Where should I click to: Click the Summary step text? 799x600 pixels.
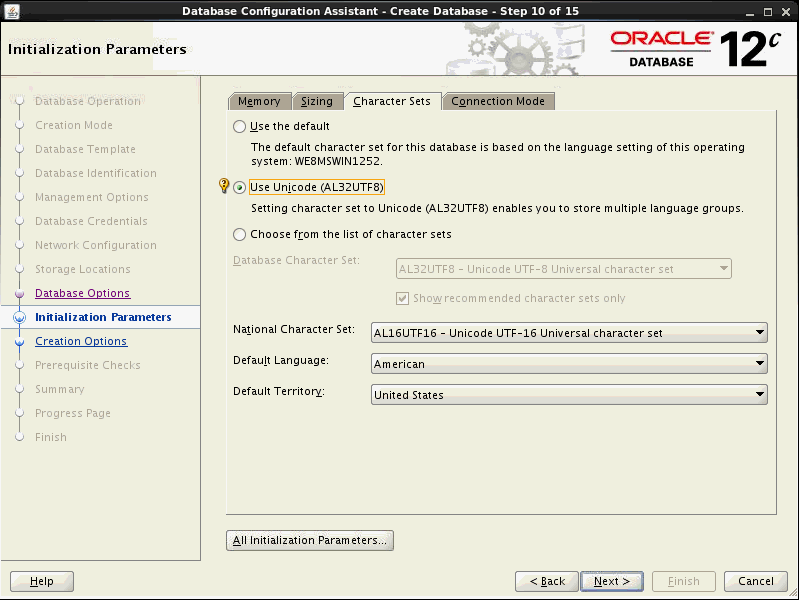(x=60, y=389)
